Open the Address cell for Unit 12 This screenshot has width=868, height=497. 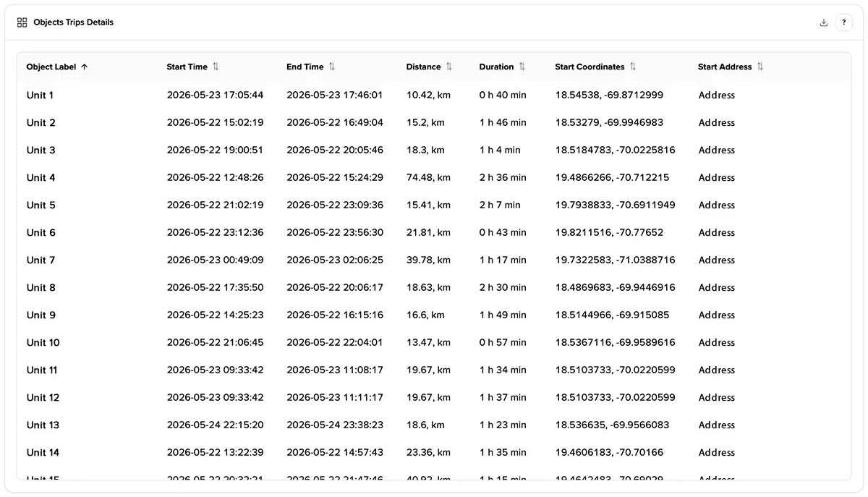[x=717, y=398]
